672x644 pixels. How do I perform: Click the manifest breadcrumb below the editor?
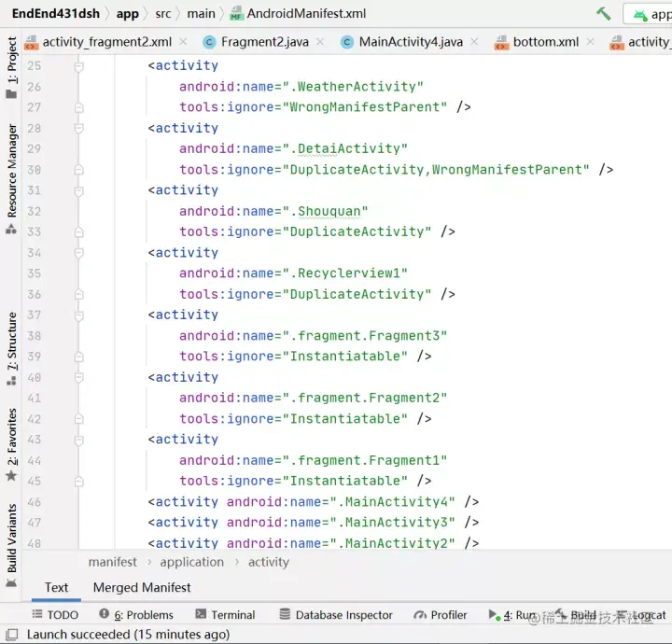click(x=113, y=562)
